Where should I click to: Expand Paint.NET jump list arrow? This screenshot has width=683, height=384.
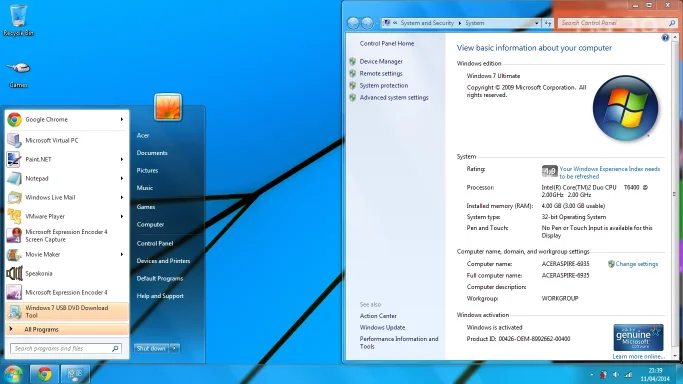pos(122,159)
